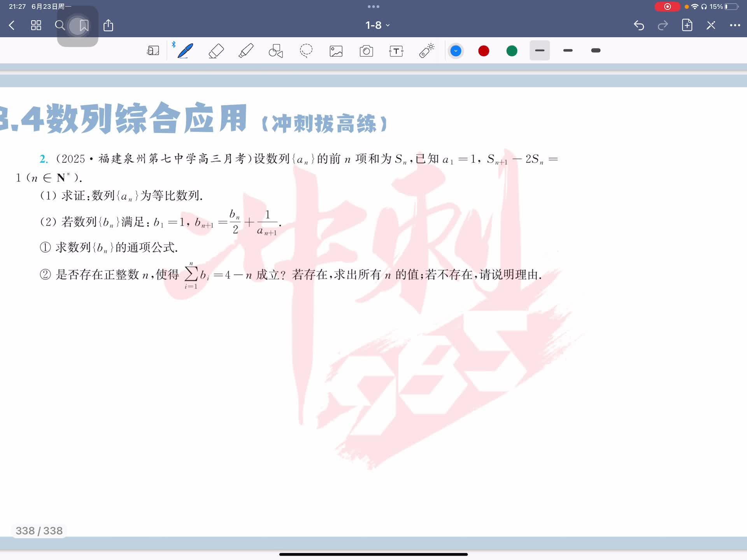Select the lasso selection tool
747x560 pixels.
pyautogui.click(x=306, y=51)
